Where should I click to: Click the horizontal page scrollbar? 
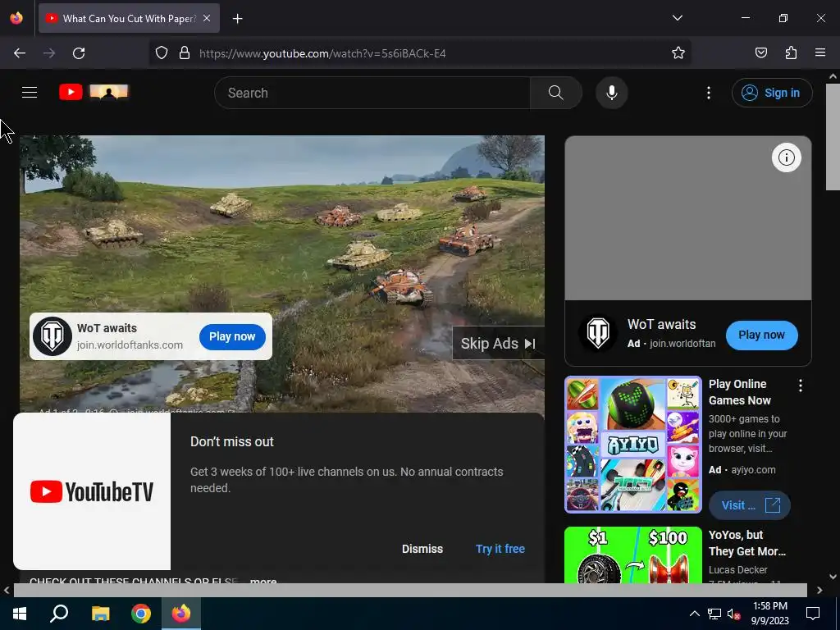tap(410, 590)
